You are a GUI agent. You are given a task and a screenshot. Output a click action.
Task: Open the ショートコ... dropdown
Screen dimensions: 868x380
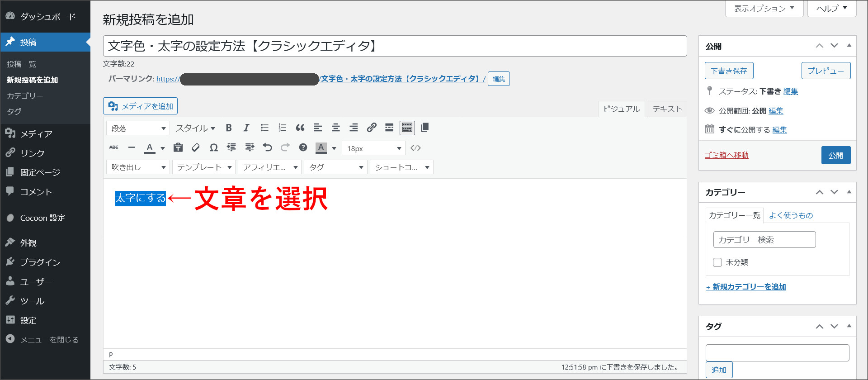401,167
